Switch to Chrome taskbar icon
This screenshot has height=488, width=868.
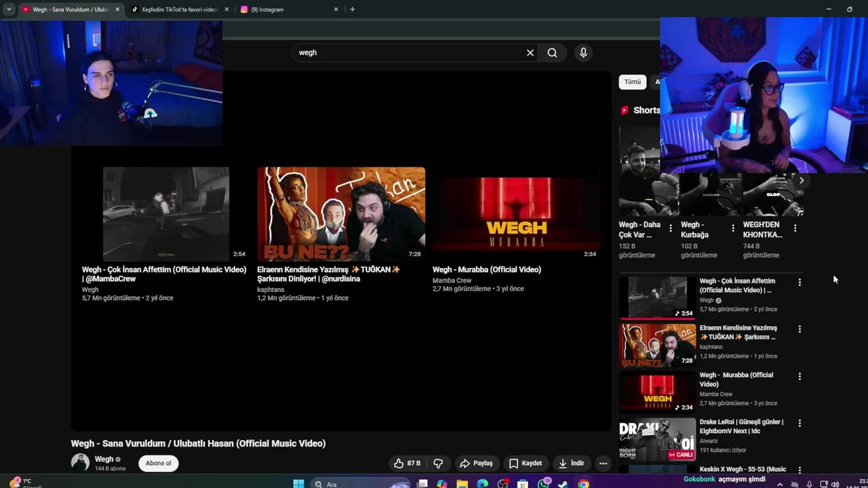click(583, 484)
